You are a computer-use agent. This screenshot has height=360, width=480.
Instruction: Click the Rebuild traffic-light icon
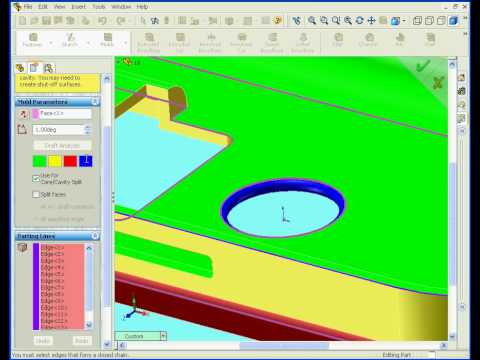point(167,21)
